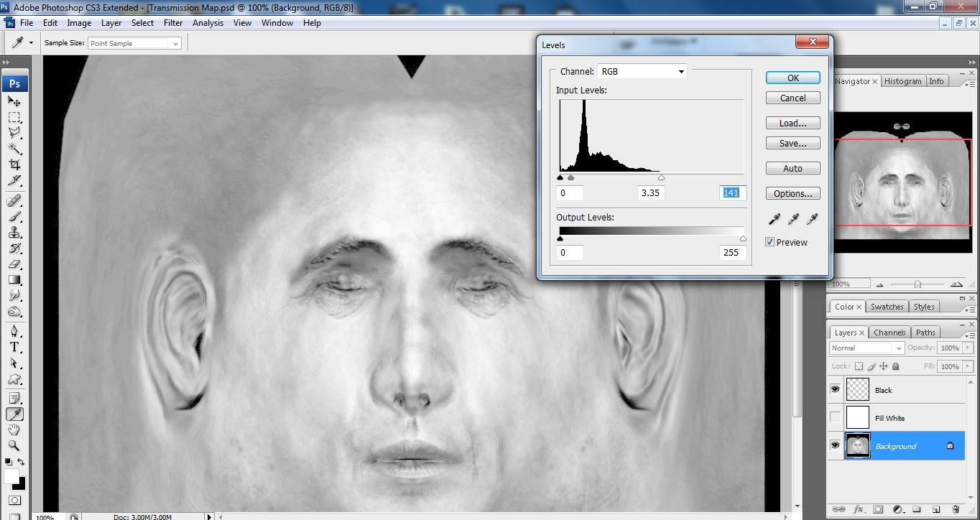Image resolution: width=980 pixels, height=520 pixels.
Task: Open the layer style fx menu
Action: (x=859, y=509)
